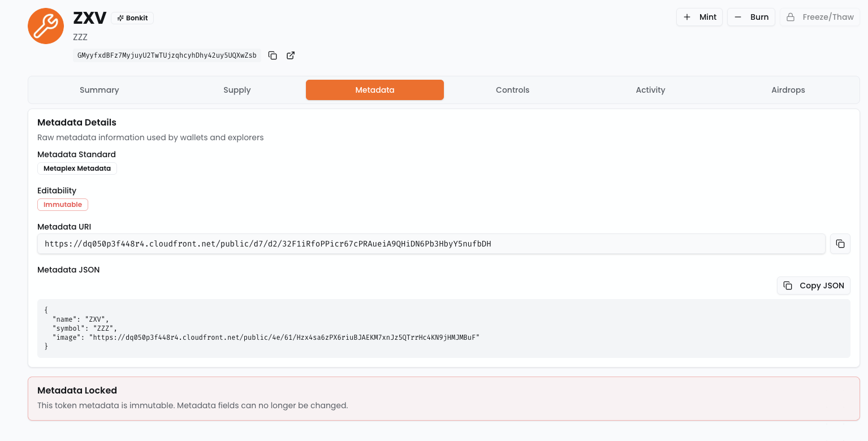Copy the Metadata URI to clipboard
The width and height of the screenshot is (868, 441).
click(x=840, y=244)
